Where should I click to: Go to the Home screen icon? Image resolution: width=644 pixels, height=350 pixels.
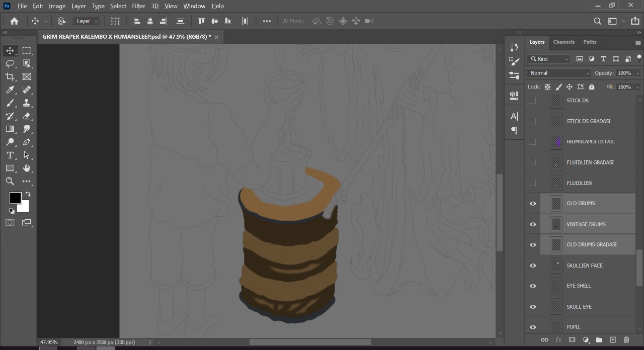tap(15, 21)
